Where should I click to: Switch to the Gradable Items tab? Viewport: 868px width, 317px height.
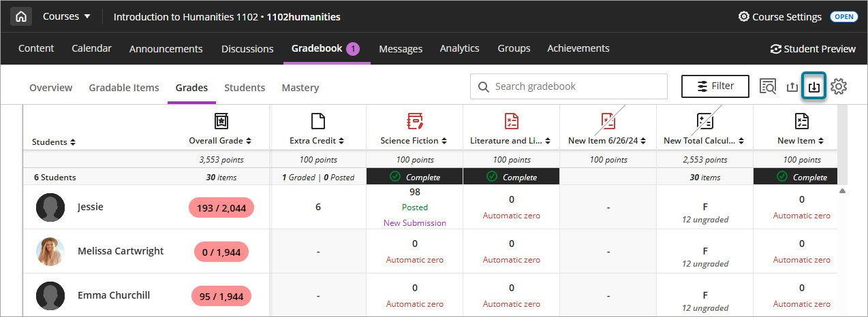click(x=124, y=88)
